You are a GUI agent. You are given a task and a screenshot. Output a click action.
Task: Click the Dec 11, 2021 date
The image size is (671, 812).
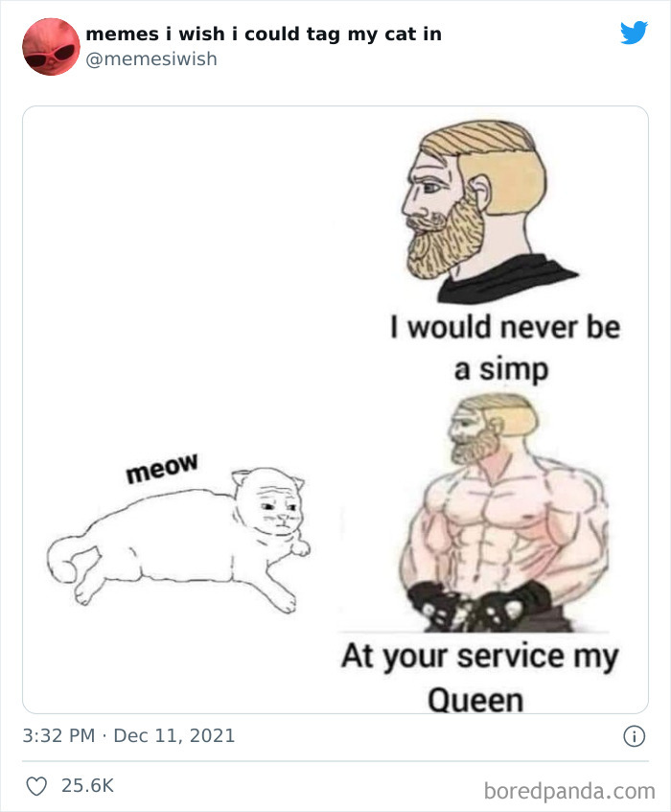(x=174, y=736)
